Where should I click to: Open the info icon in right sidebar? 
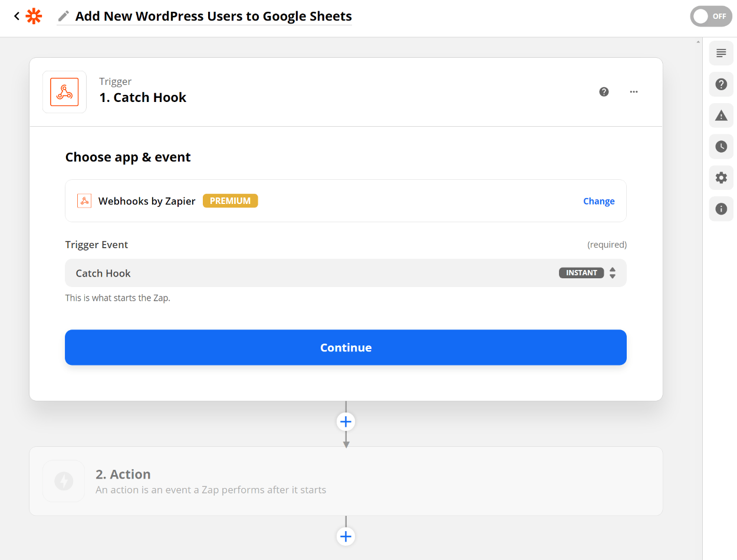coord(721,209)
